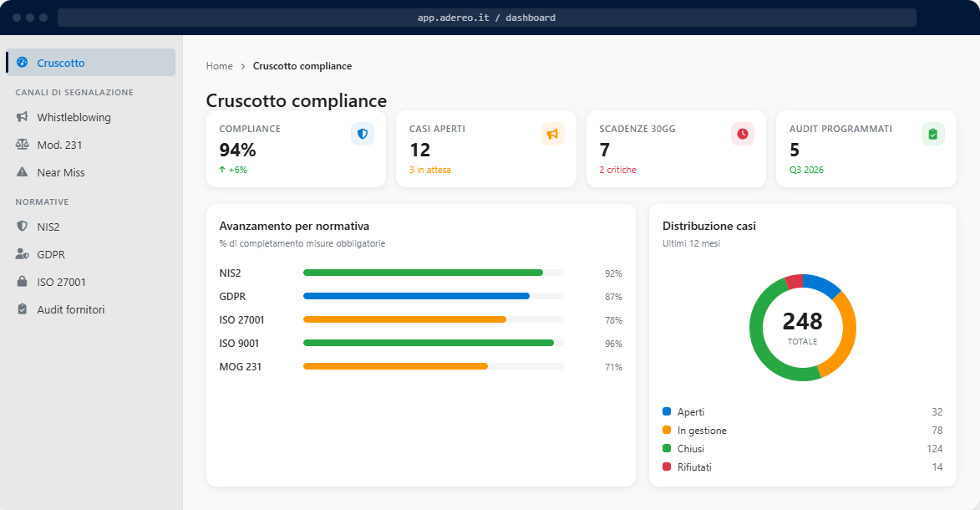Image resolution: width=980 pixels, height=510 pixels.
Task: Click the '92%' value for NIS2
Action: click(614, 273)
